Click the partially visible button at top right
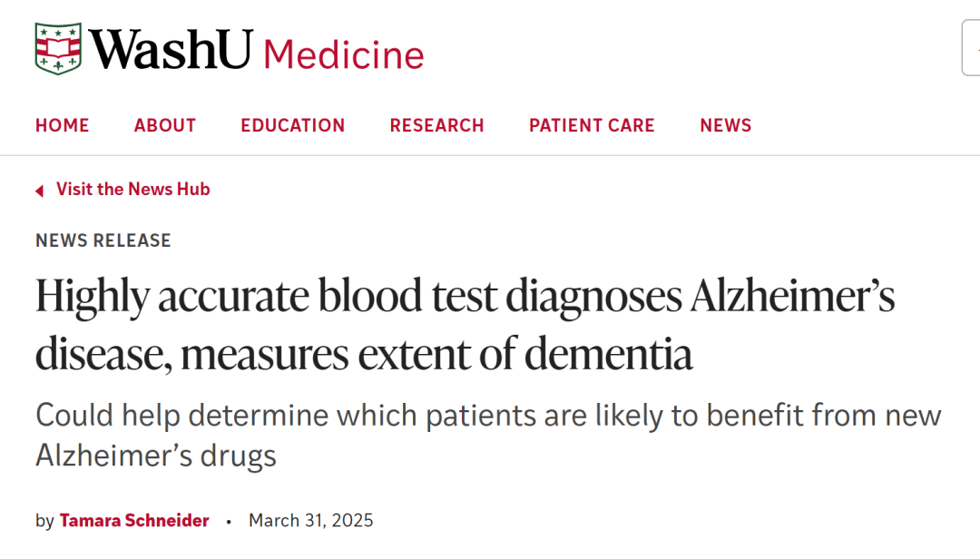980x559 pixels. pos(971,47)
